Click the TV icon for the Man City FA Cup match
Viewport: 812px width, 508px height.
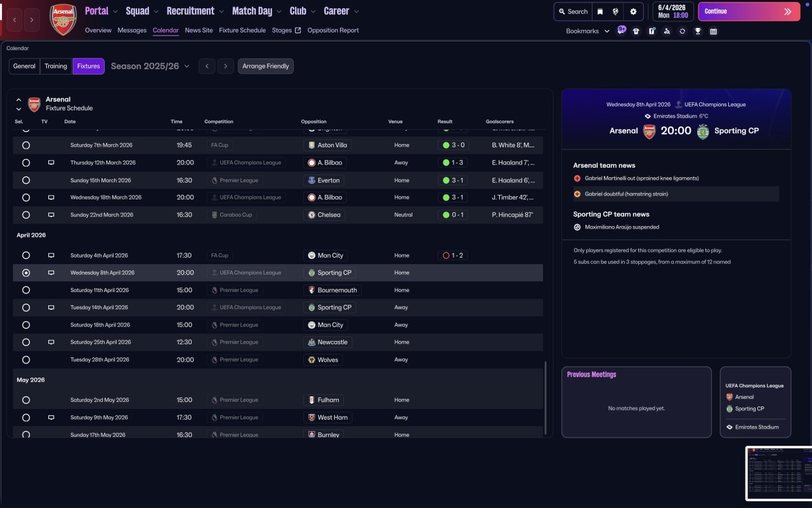51,255
